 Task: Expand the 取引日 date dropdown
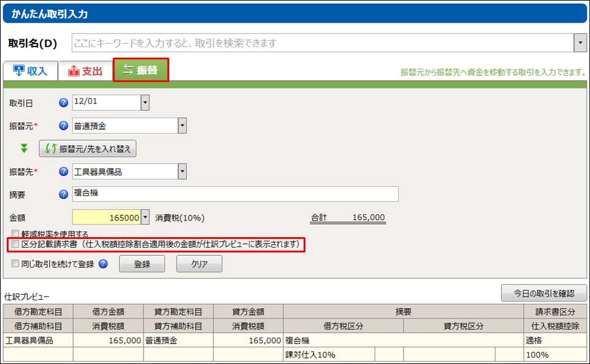point(145,102)
